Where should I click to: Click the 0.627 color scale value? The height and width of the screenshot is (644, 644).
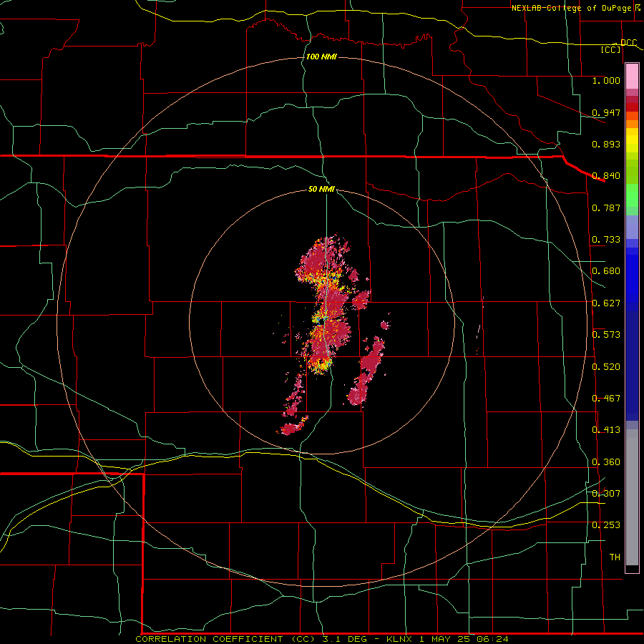click(x=606, y=303)
